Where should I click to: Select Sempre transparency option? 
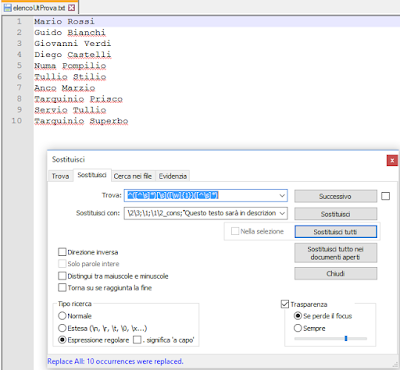[x=298, y=328]
